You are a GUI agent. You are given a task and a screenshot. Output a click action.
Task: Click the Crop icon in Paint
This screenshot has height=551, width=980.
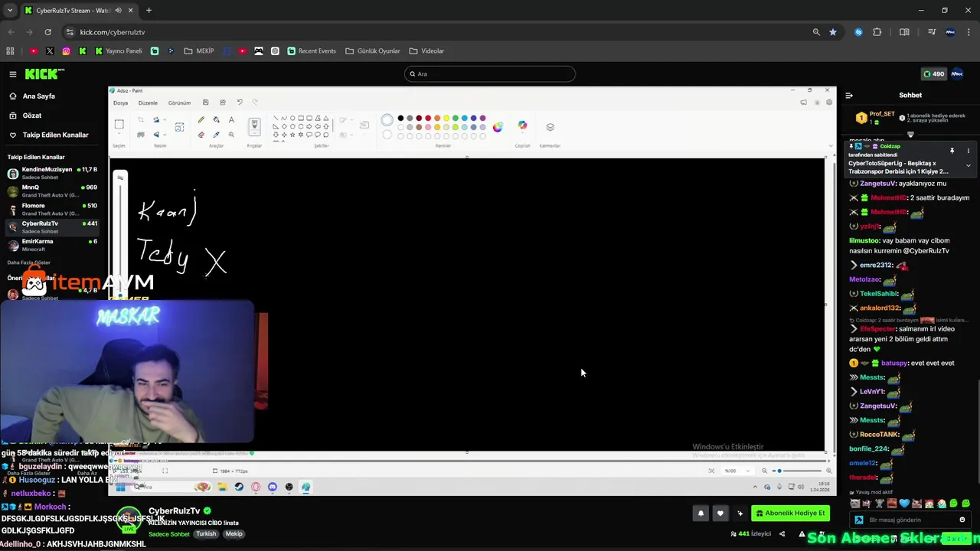(141, 120)
